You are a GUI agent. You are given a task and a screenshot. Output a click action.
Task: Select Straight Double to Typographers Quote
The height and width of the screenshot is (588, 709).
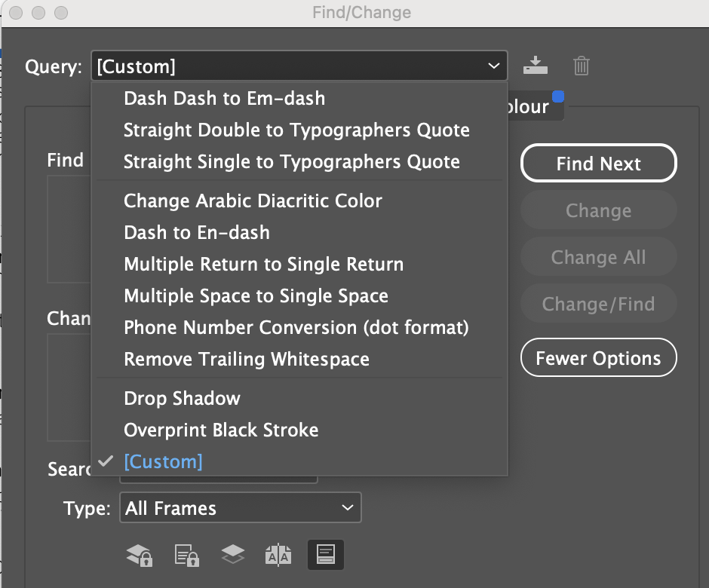coord(296,130)
